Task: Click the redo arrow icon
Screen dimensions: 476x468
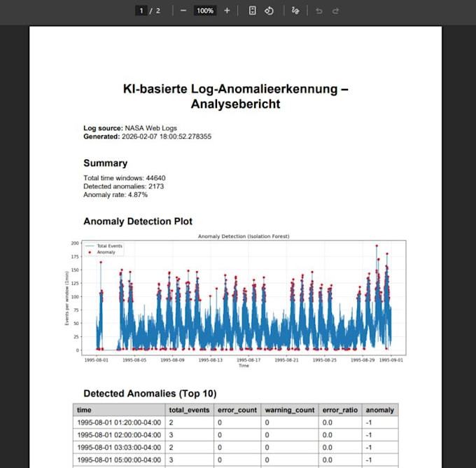Action: 335,11
